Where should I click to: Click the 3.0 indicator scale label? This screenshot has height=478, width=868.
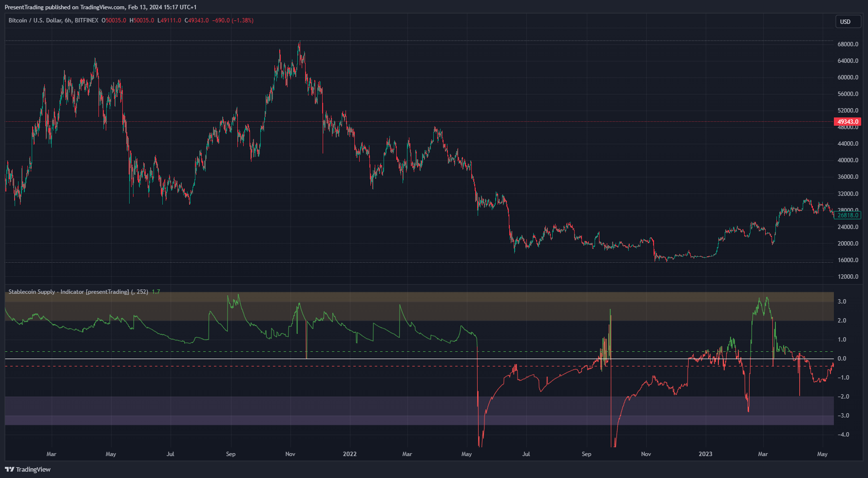(x=842, y=302)
